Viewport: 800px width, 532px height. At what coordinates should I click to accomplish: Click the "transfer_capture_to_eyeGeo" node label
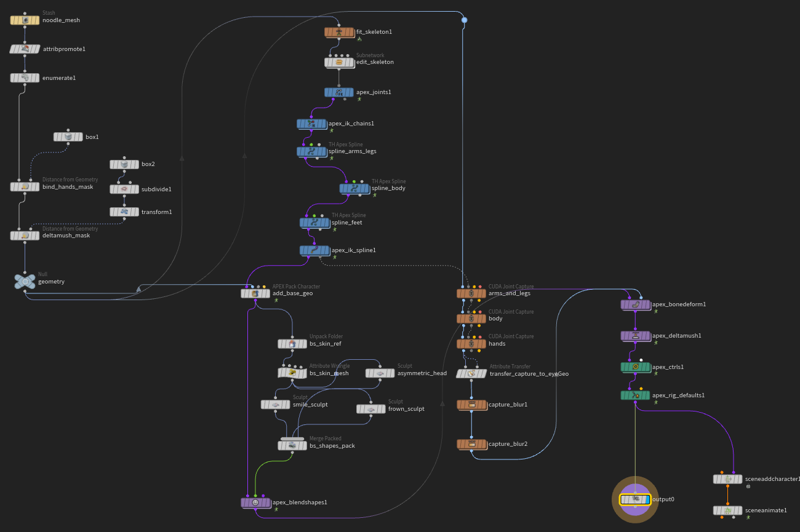pos(529,373)
